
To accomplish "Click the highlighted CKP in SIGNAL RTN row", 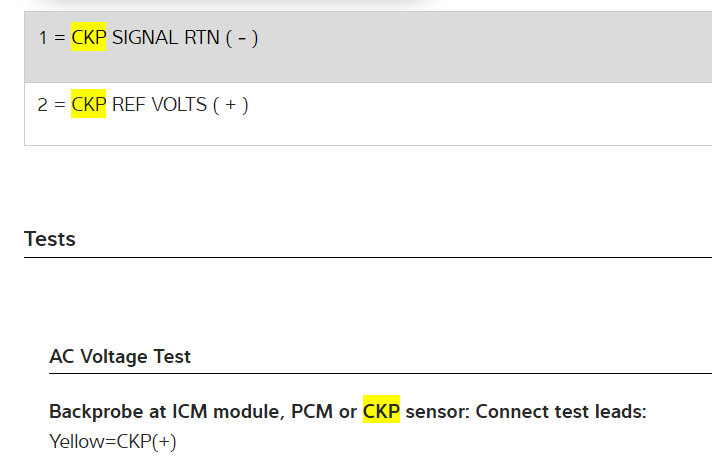I will (x=88, y=38).
